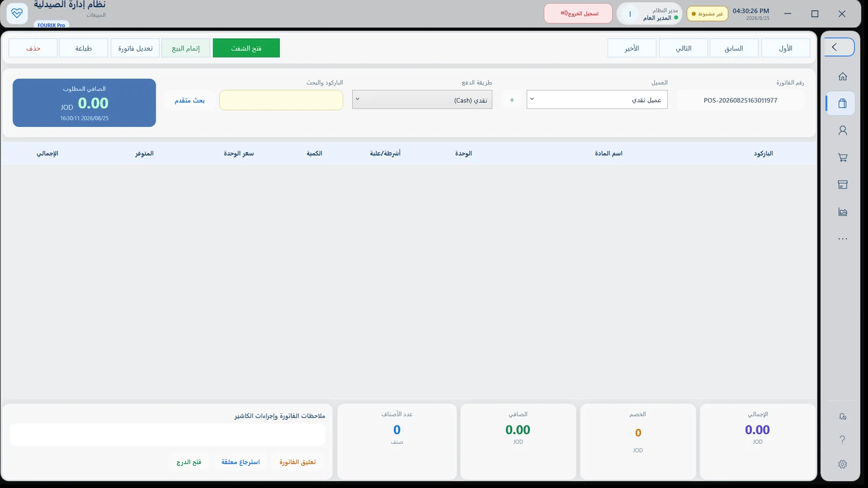Open the settings gear icon in sidebar
This screenshot has width=868, height=488.
(x=843, y=464)
